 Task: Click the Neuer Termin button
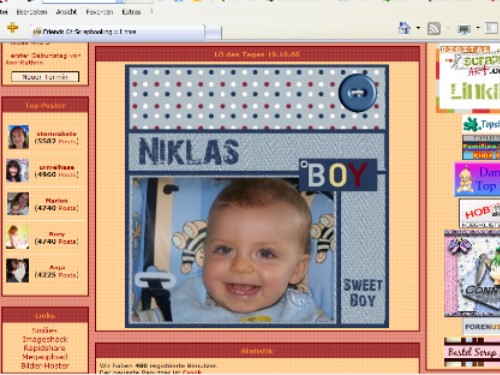pyautogui.click(x=45, y=77)
